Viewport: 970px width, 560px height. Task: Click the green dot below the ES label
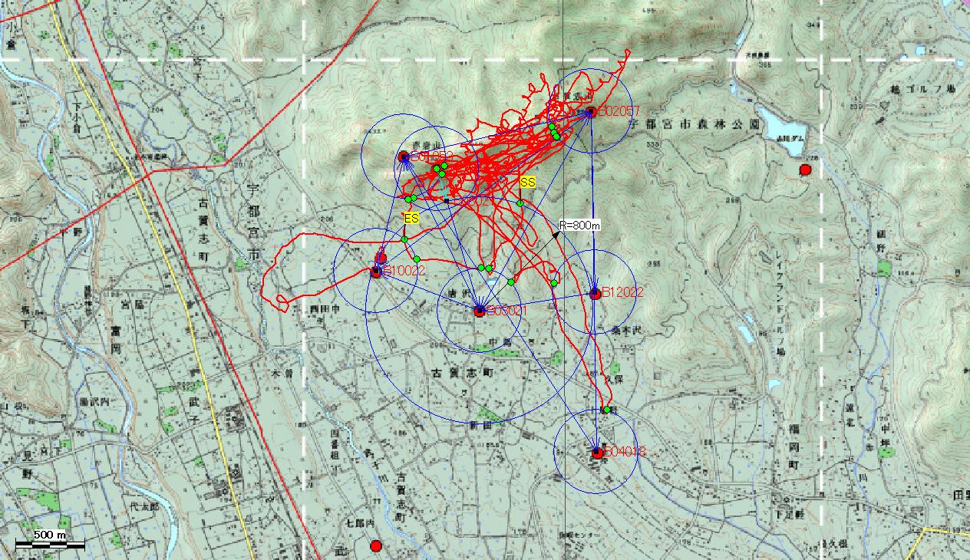tap(404, 239)
